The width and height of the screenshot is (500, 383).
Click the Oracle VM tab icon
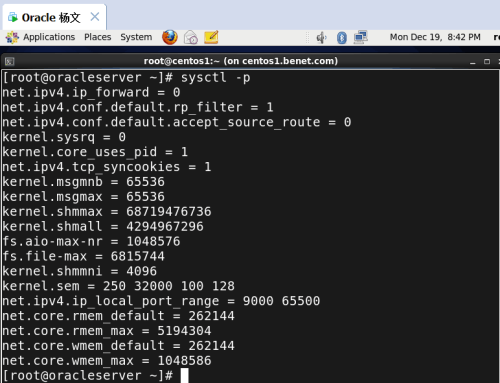tap(13, 17)
